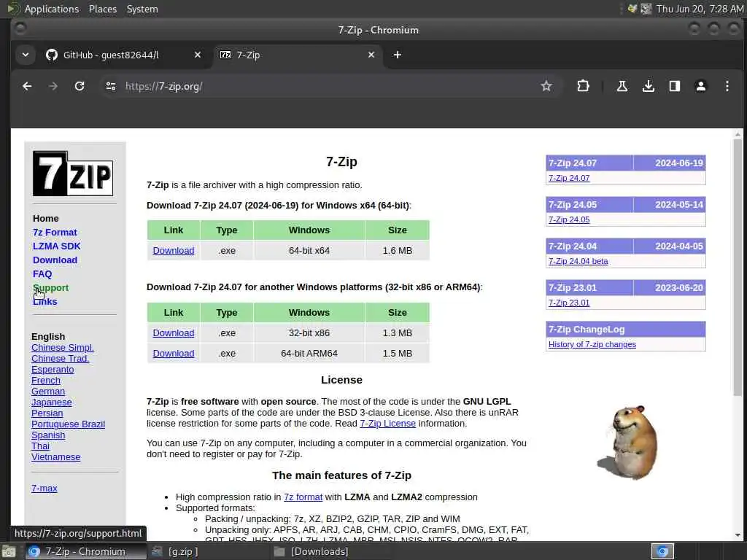Switch language to Esperanto

click(53, 370)
